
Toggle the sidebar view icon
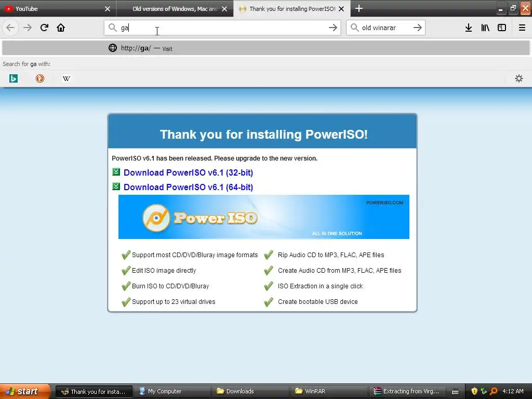tap(502, 28)
